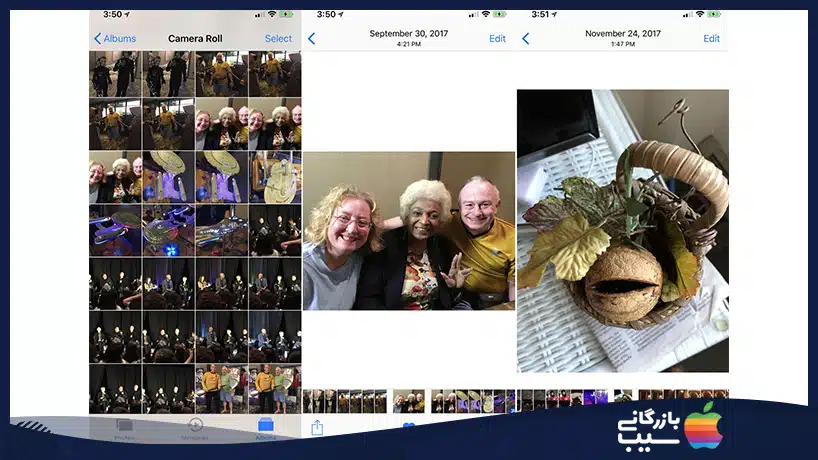Tap Select in the Camera Roll header
The width and height of the screenshot is (818, 460).
[x=278, y=39]
